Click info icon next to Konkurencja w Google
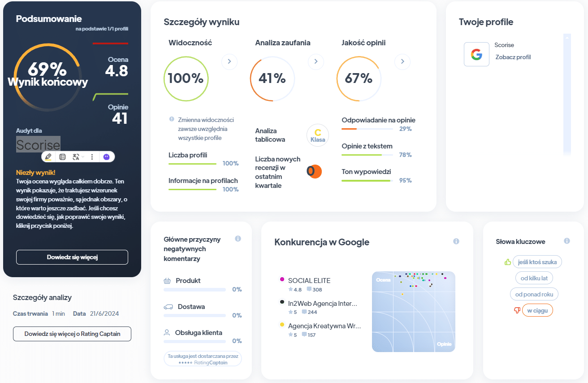The width and height of the screenshot is (588, 383). pyautogui.click(x=456, y=241)
